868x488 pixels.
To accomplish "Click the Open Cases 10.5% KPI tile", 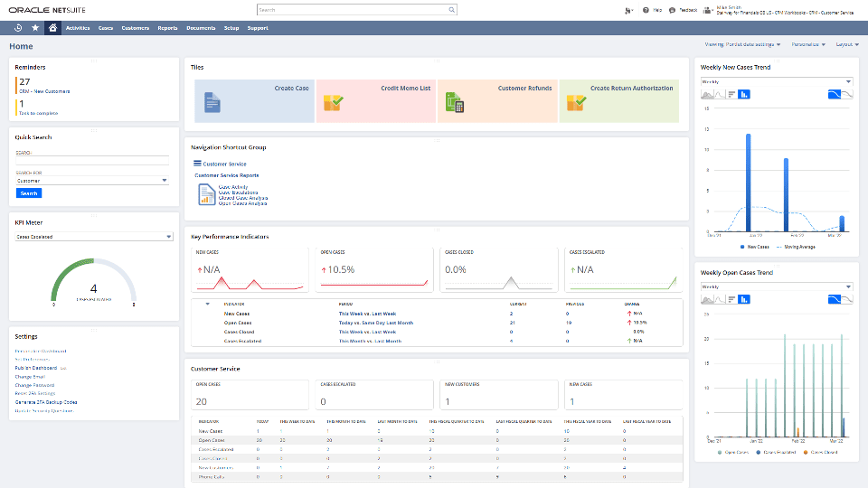I will tap(374, 269).
